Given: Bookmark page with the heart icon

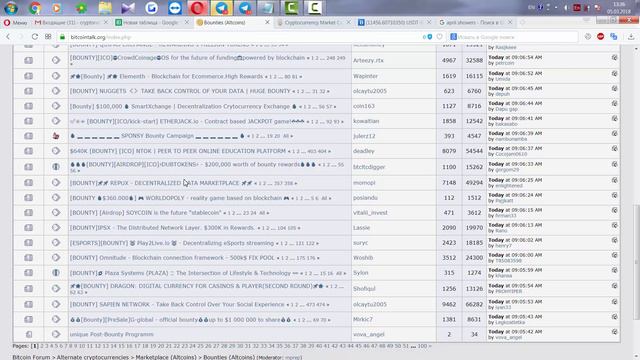Looking at the screenshot, I should [x=439, y=37].
